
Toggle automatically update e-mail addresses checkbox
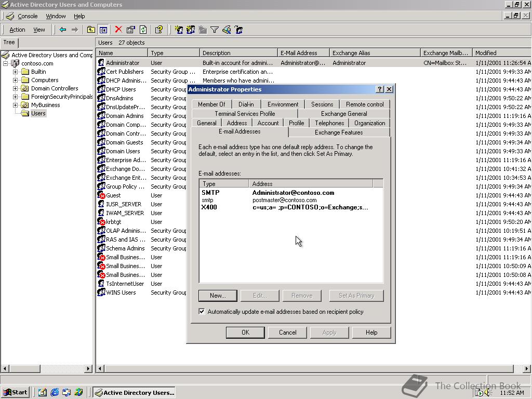[202, 312]
